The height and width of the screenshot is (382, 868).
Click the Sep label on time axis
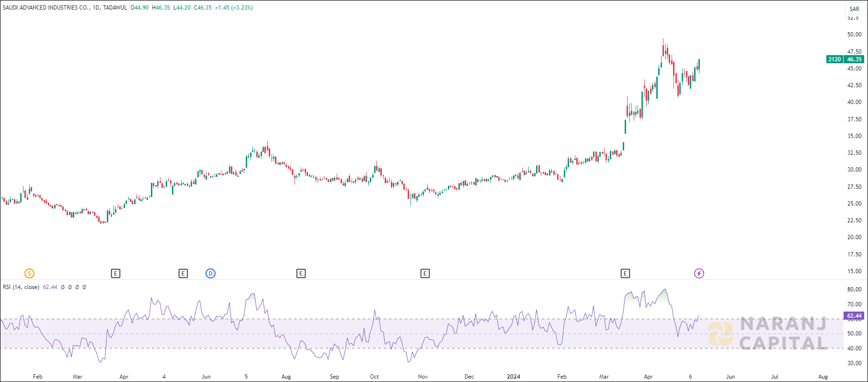point(334,377)
